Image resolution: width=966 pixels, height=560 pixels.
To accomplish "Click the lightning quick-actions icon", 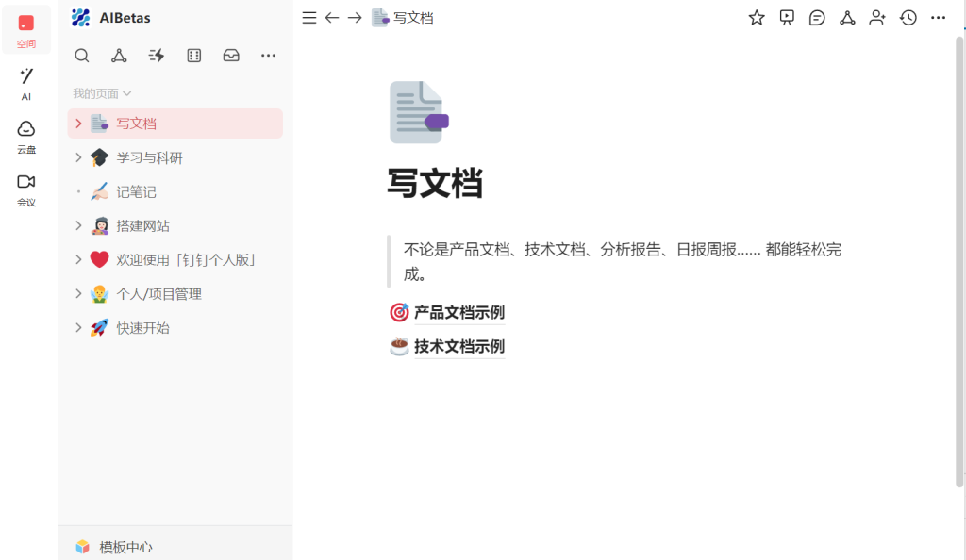I will click(x=156, y=56).
